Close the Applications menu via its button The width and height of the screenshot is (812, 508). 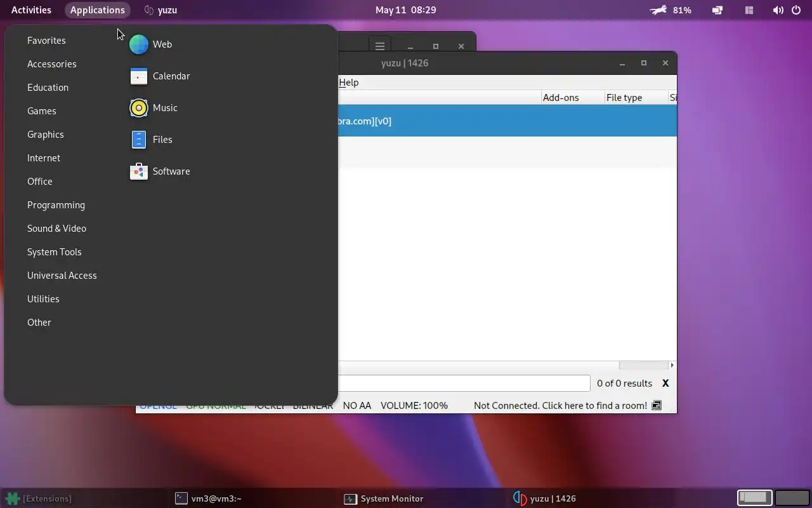coord(97,10)
